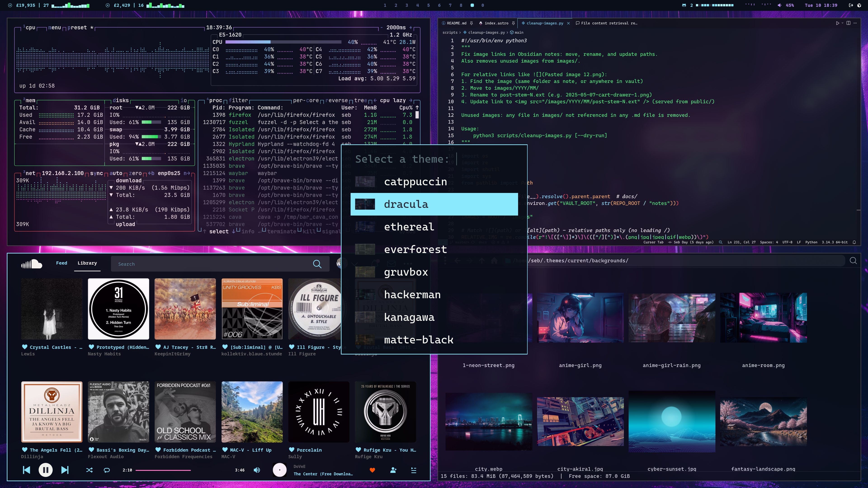Select catppuccin from the theme list
Image resolution: width=868 pixels, height=488 pixels.
(415, 181)
